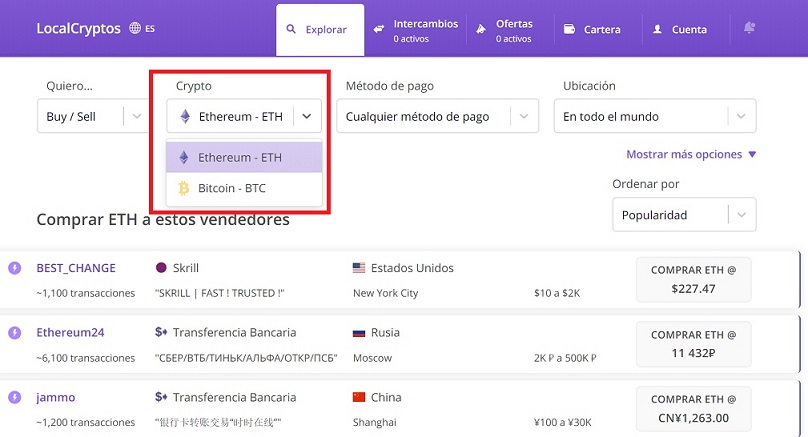Click the Ethereum diamond icon in the dropdown list
808x437 pixels.
tap(183, 157)
